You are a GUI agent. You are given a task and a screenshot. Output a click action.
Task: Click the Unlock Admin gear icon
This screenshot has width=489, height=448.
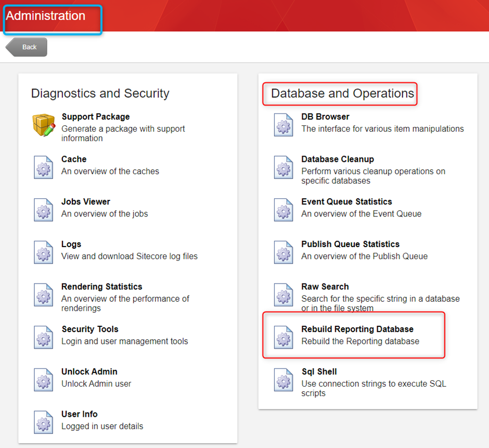43,380
